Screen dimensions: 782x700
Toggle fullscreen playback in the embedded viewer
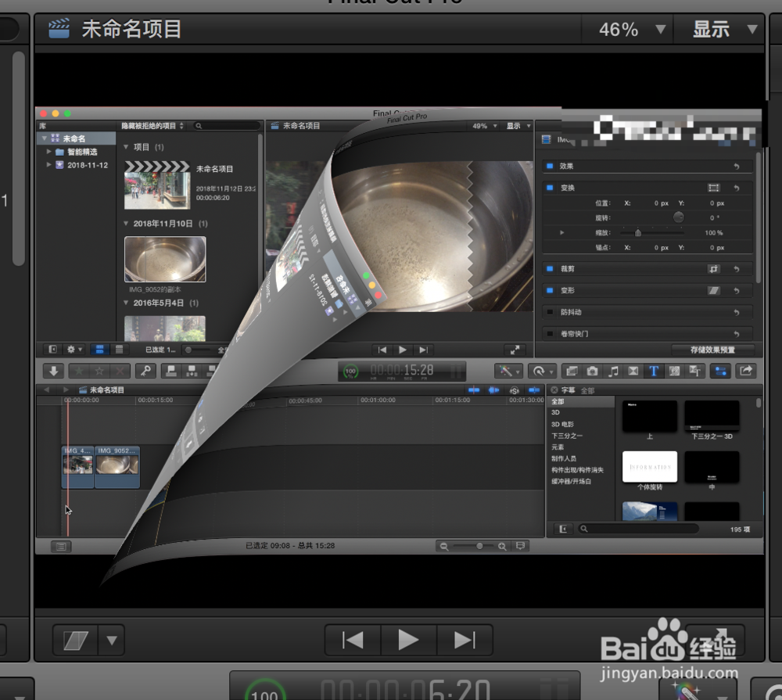(515, 350)
